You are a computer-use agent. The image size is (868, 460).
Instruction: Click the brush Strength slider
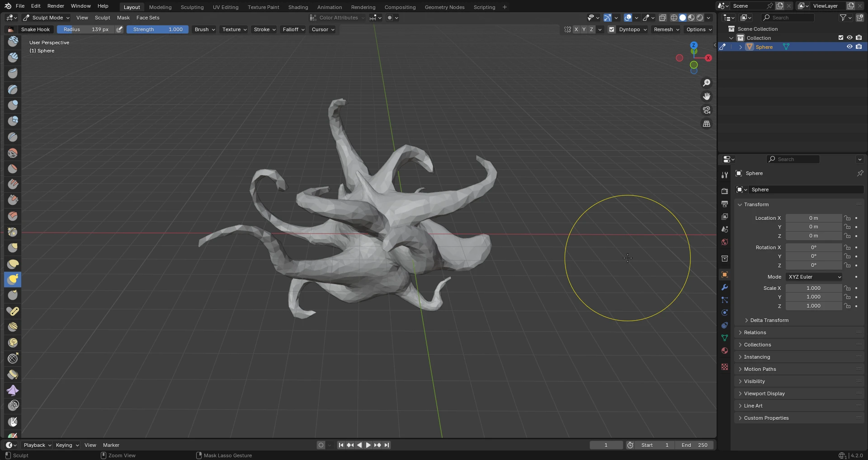(157, 29)
